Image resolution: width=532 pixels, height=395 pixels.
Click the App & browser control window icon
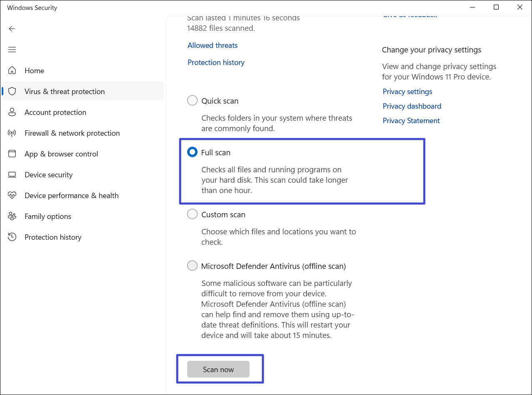[12, 154]
